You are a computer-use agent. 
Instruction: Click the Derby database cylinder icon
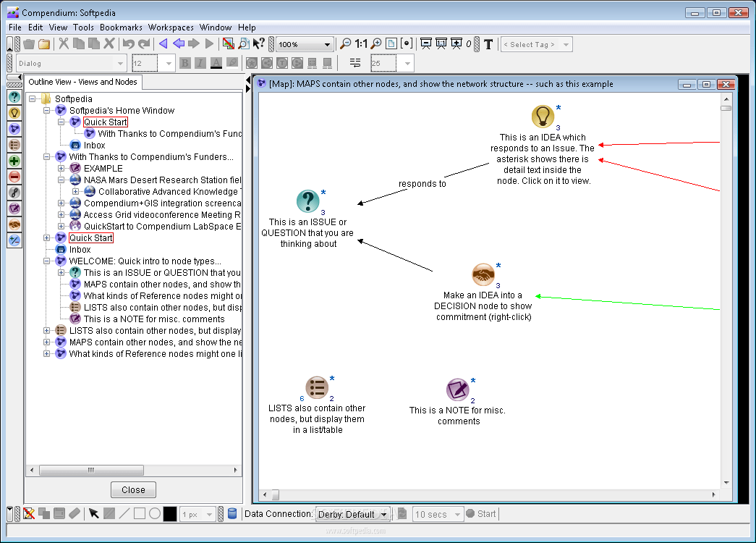pos(232,513)
